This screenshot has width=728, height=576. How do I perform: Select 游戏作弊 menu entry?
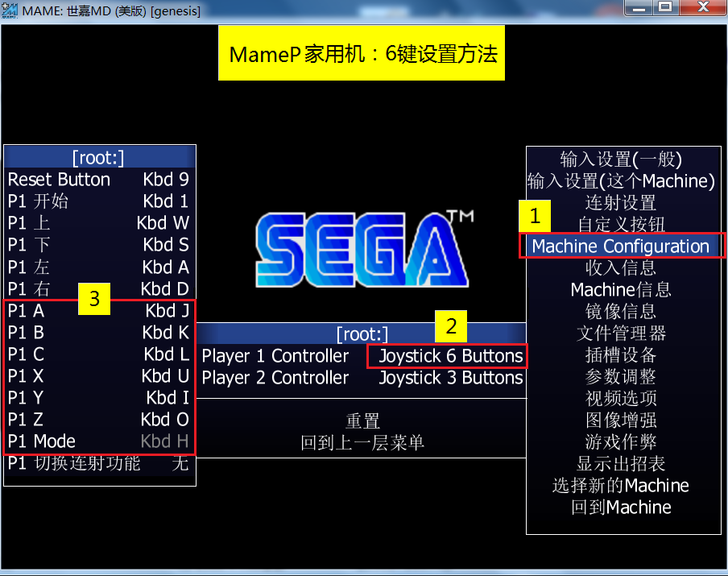[x=621, y=442]
